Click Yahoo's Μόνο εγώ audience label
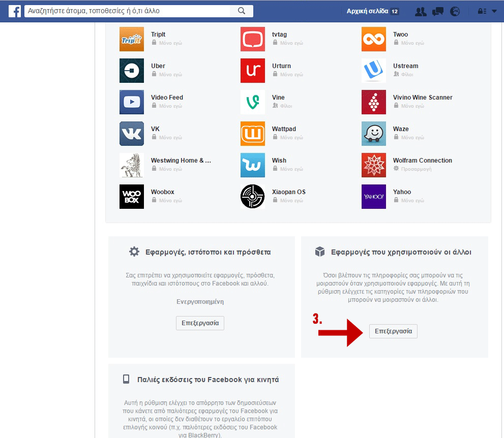 [x=412, y=200]
